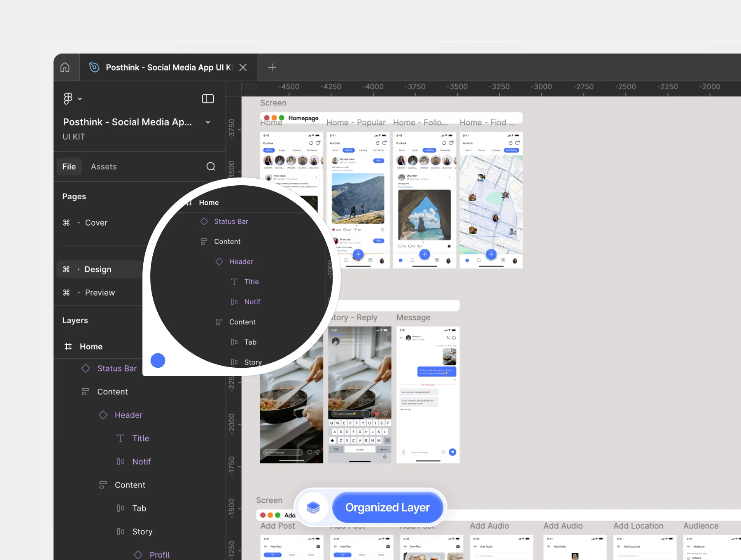Select the Design page

98,269
